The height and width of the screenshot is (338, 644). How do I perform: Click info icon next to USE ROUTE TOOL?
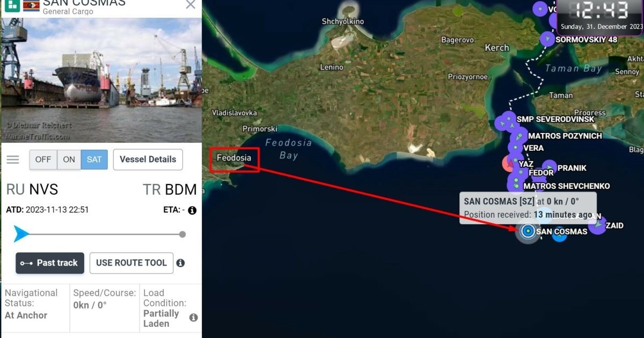pyautogui.click(x=181, y=263)
